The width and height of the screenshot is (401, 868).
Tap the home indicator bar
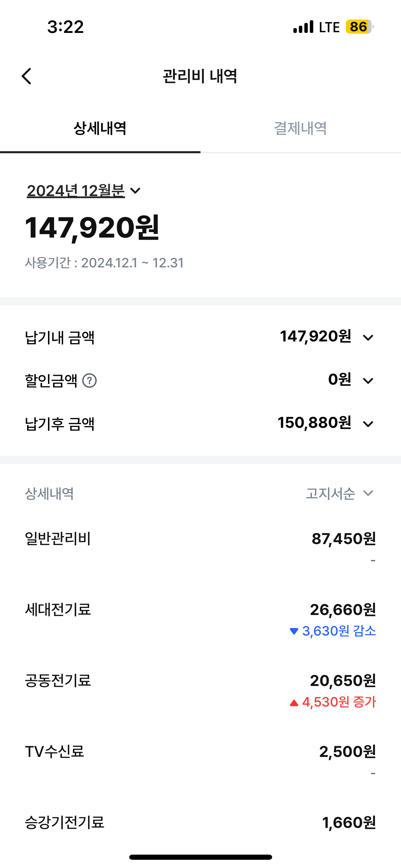(200, 857)
